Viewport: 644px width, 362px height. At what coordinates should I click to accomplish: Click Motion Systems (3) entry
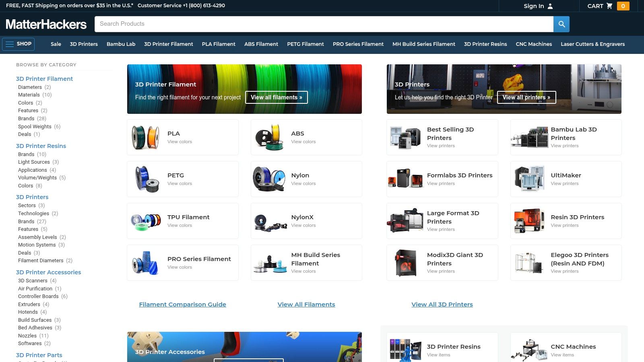pos(41,245)
